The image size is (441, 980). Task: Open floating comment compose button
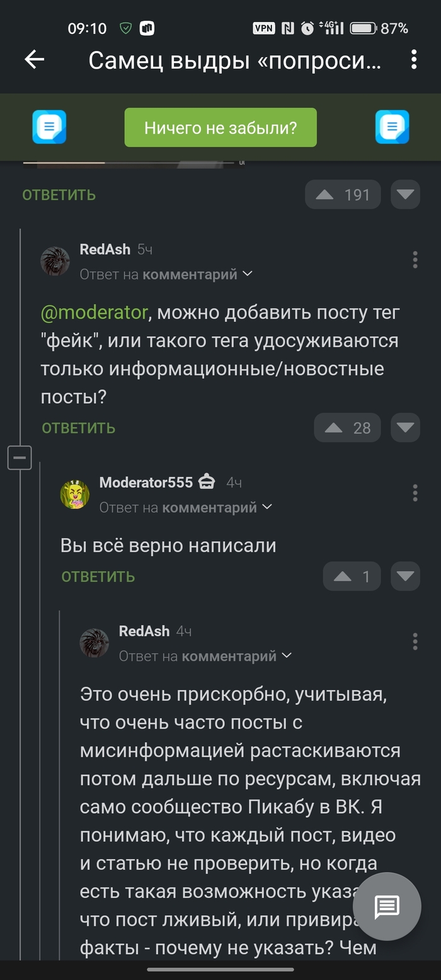point(387,906)
